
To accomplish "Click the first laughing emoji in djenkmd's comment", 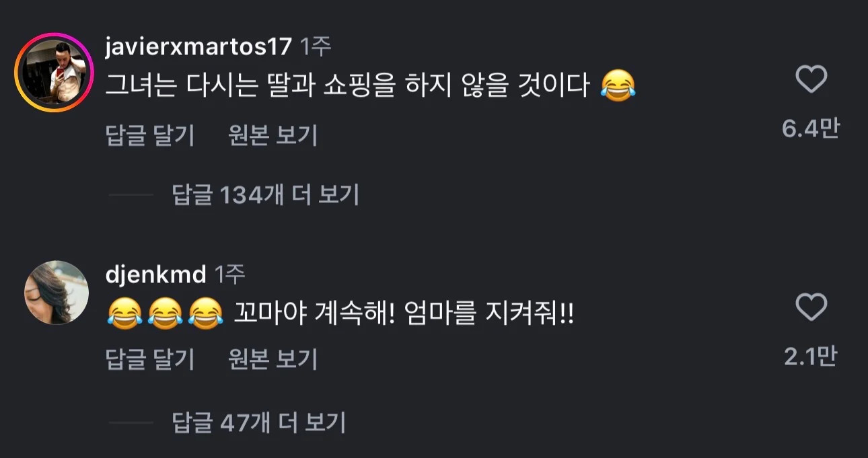I will [x=124, y=314].
